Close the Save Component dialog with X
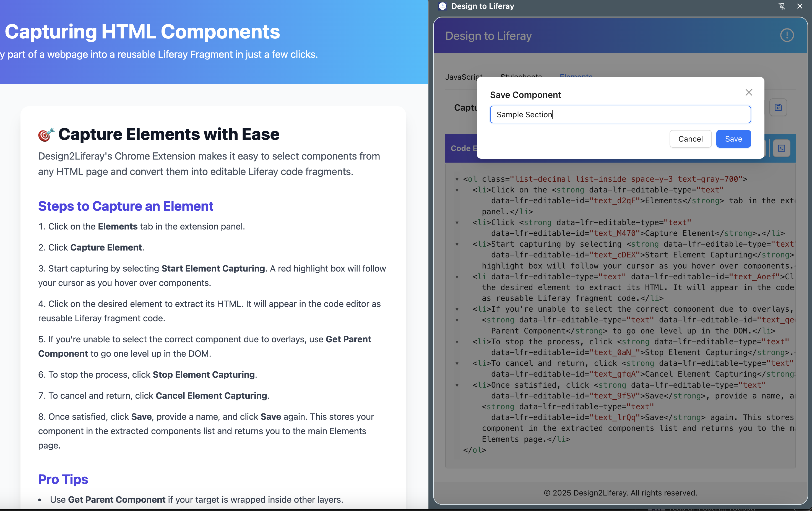This screenshot has width=812, height=511. (749, 92)
